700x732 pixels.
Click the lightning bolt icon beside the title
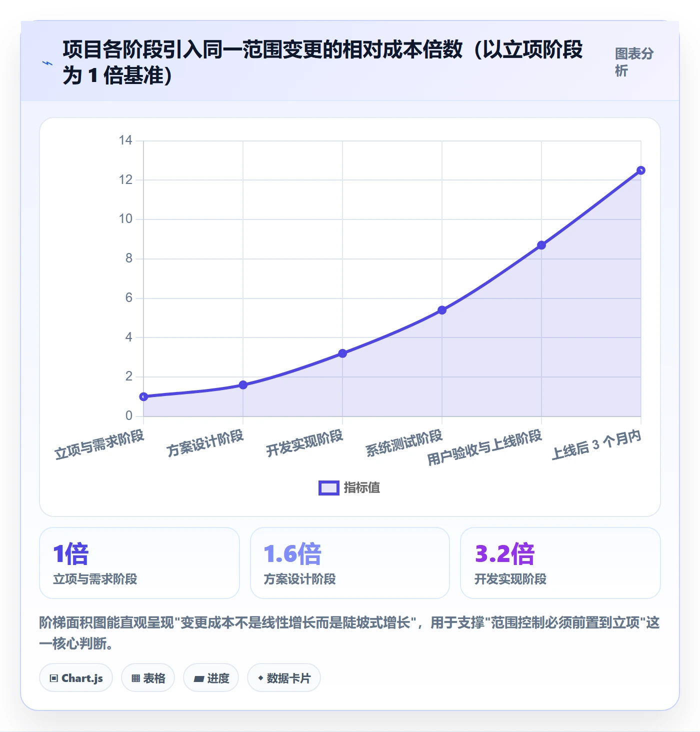point(47,63)
